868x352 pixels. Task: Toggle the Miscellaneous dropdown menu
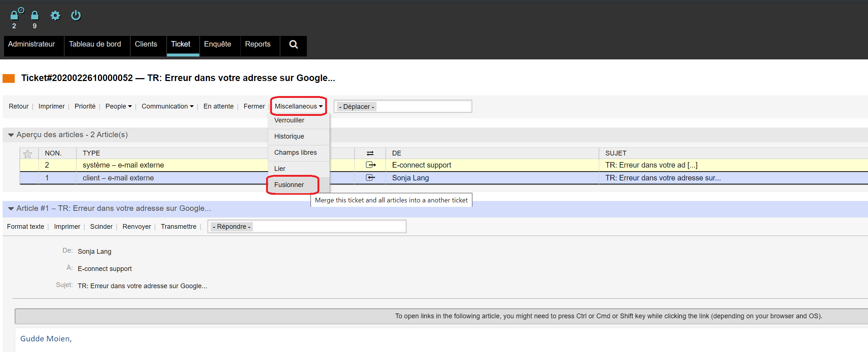(299, 106)
